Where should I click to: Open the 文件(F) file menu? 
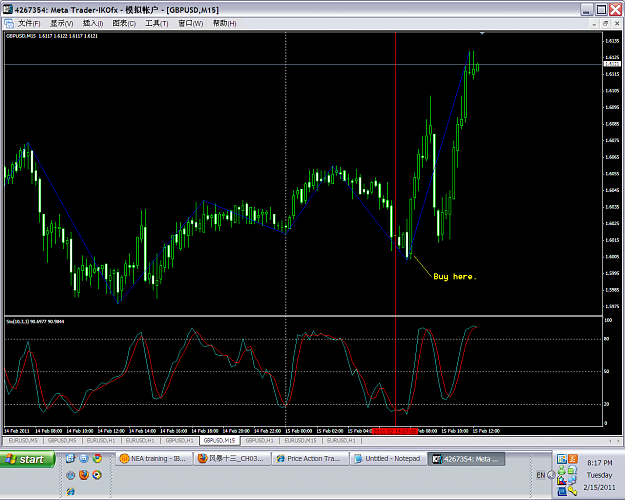[29, 24]
